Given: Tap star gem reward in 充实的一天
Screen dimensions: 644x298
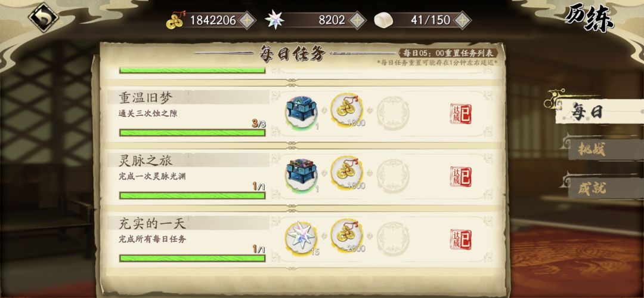Looking at the screenshot, I should tap(302, 236).
